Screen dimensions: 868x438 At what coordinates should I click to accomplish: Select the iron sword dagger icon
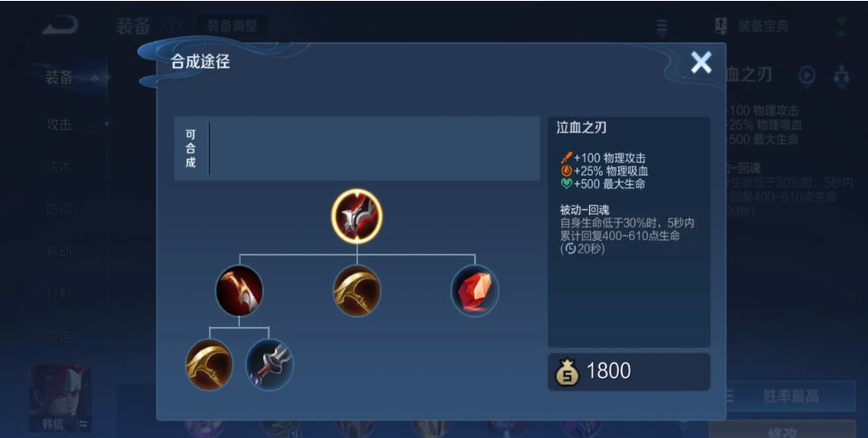[269, 364]
